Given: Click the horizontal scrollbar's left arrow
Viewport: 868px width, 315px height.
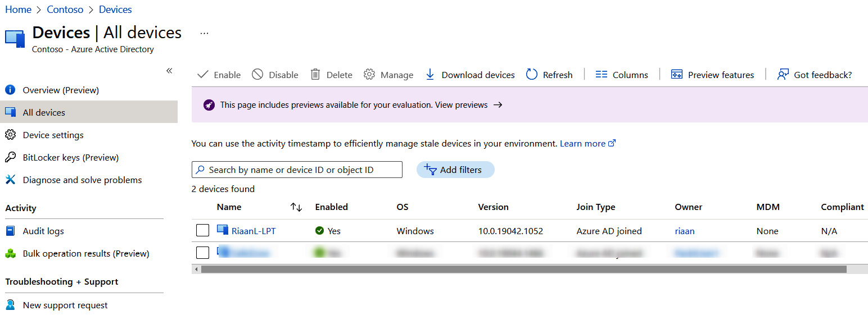Looking at the screenshot, I should (x=196, y=269).
